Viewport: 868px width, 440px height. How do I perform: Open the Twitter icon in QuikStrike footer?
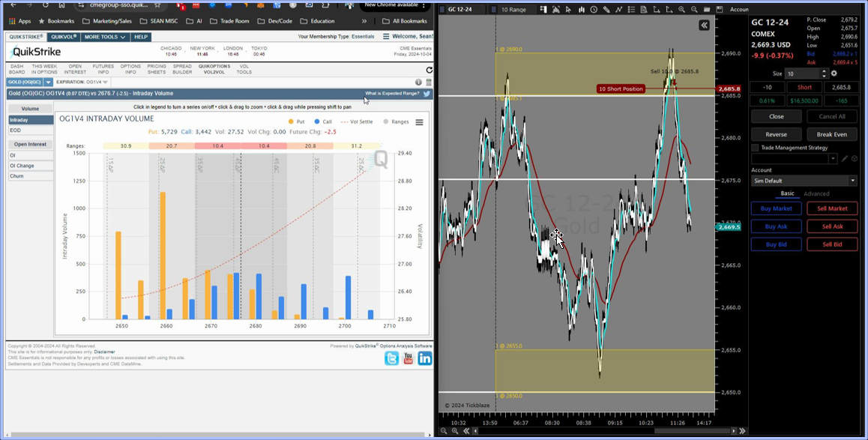pyautogui.click(x=391, y=358)
